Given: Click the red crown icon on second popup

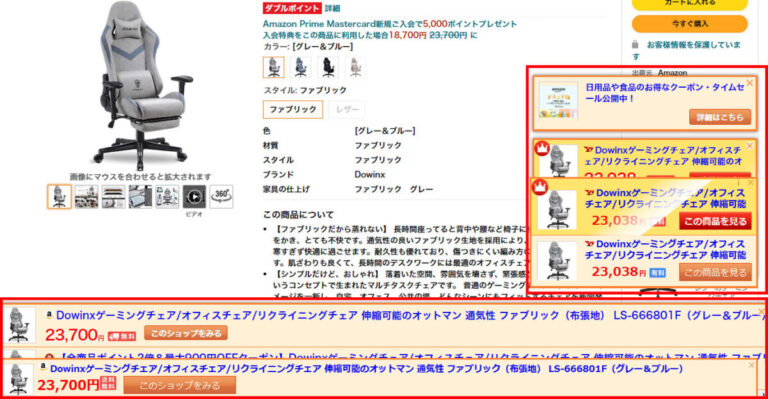Looking at the screenshot, I should point(542,148).
